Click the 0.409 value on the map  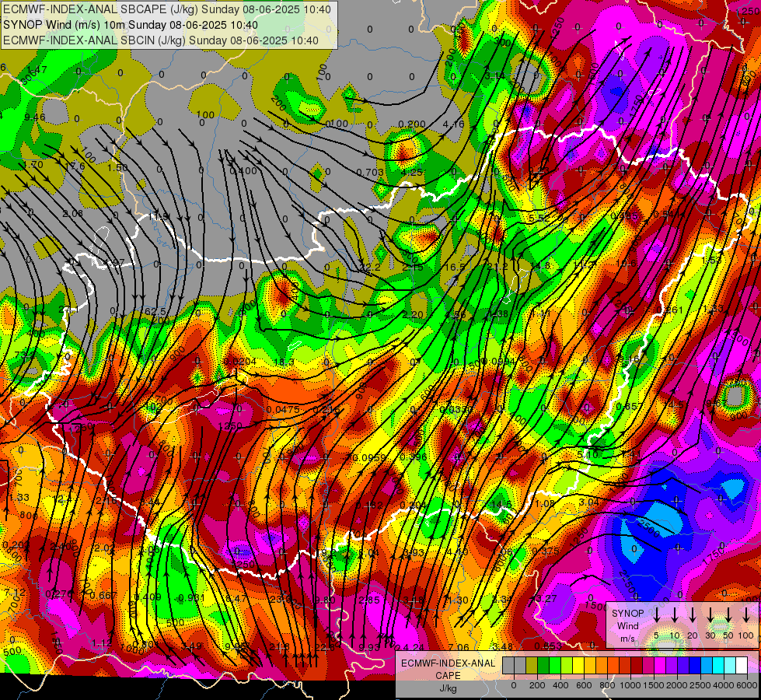tap(148, 597)
